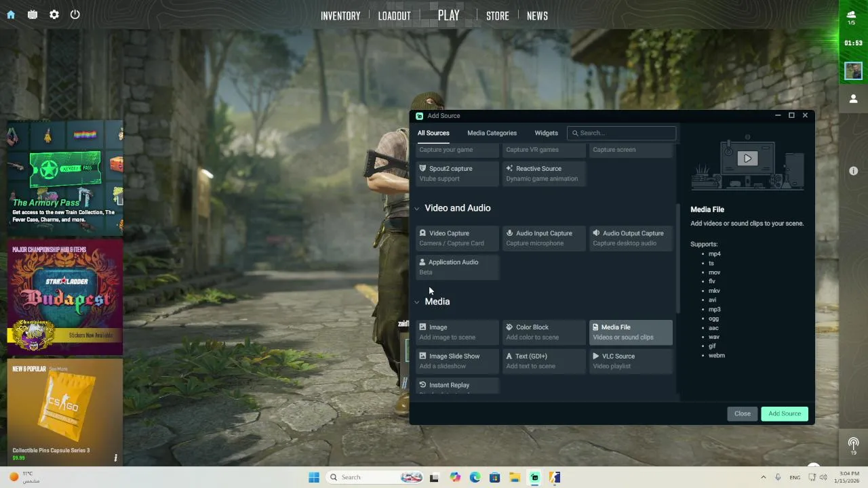This screenshot has width=868, height=488.
Task: Select Application Audio source
Action: tap(457, 267)
